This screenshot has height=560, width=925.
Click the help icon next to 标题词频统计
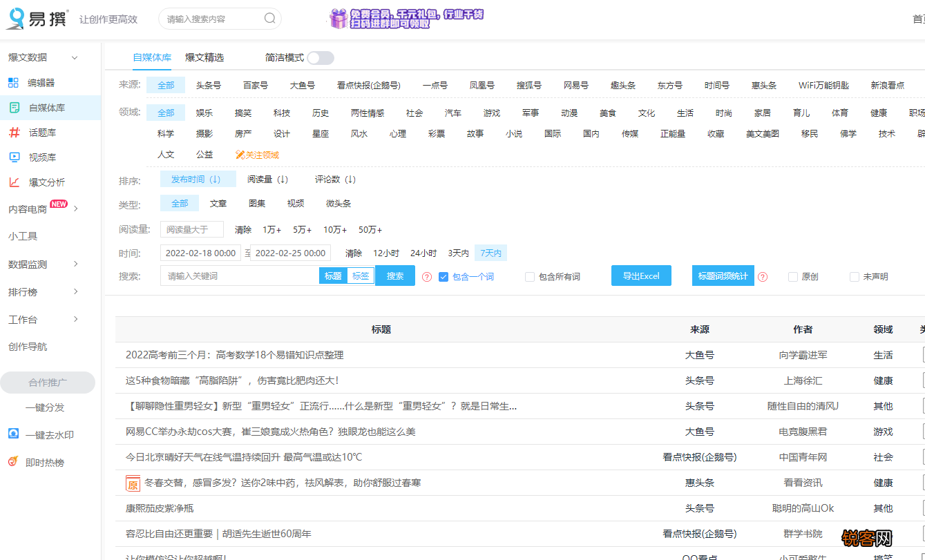click(763, 277)
